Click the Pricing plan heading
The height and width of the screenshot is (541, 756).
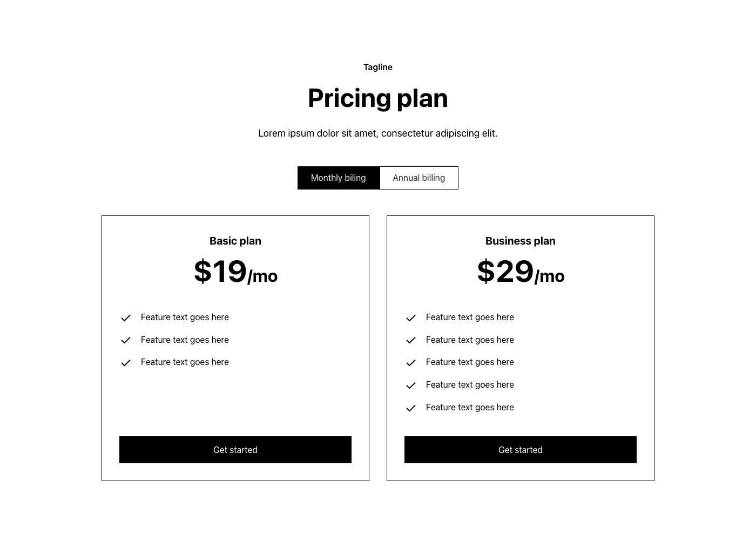378,98
